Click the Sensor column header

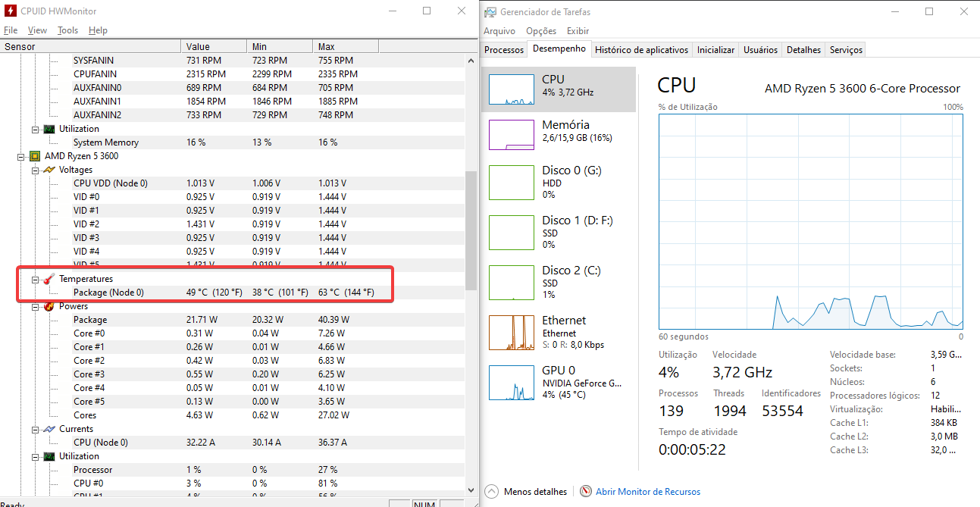click(x=91, y=47)
